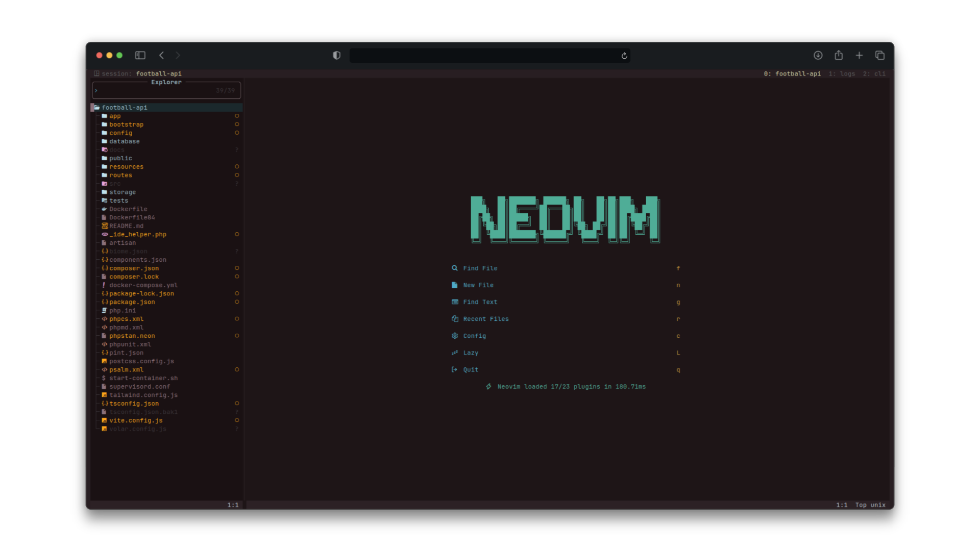The image size is (980, 551).
Task: Expand the routes folder in explorer
Action: [120, 176]
